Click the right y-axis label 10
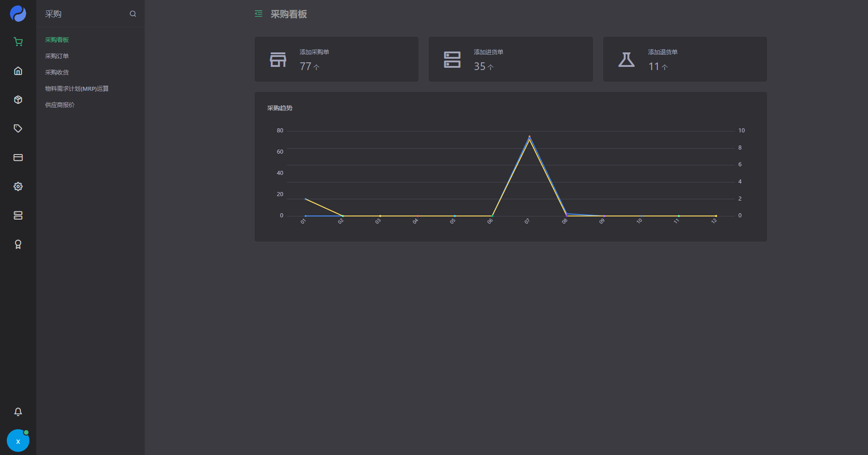This screenshot has height=455, width=868. click(741, 131)
